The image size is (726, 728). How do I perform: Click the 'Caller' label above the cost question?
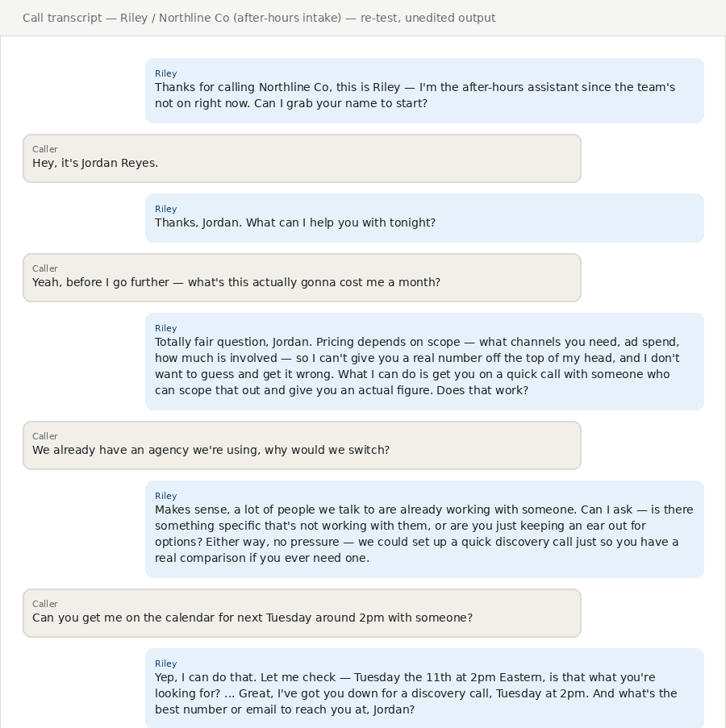coord(45,268)
